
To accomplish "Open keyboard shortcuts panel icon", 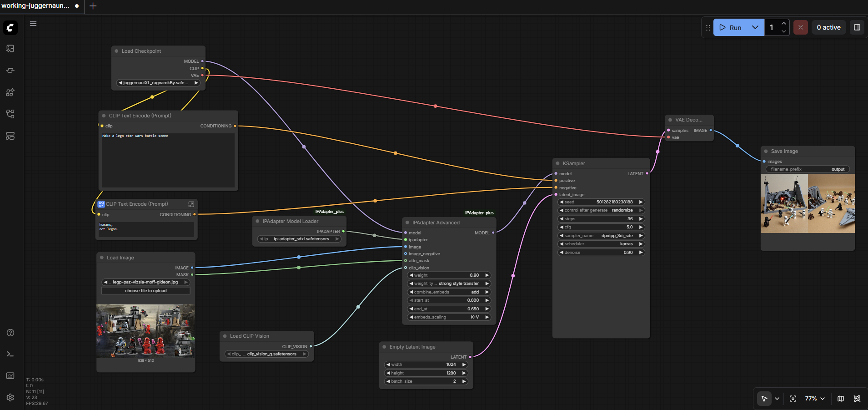I will pyautogui.click(x=10, y=376).
